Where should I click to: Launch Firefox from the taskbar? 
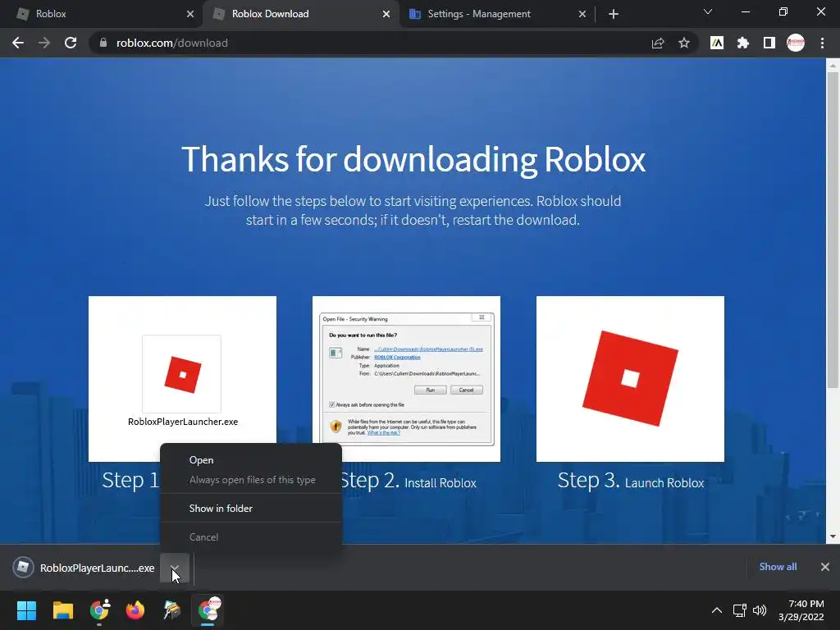[135, 610]
